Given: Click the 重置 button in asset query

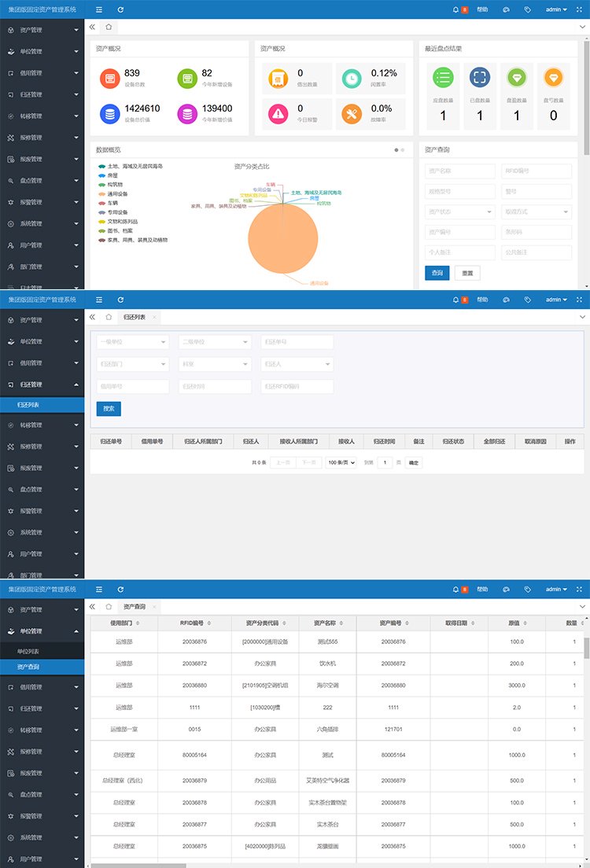Looking at the screenshot, I should pos(467,273).
